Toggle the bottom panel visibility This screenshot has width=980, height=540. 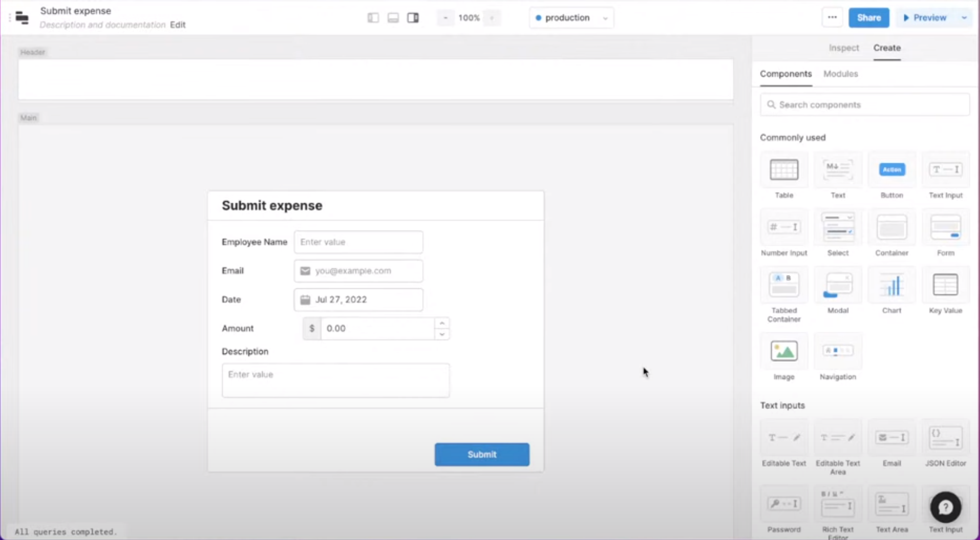[393, 17]
